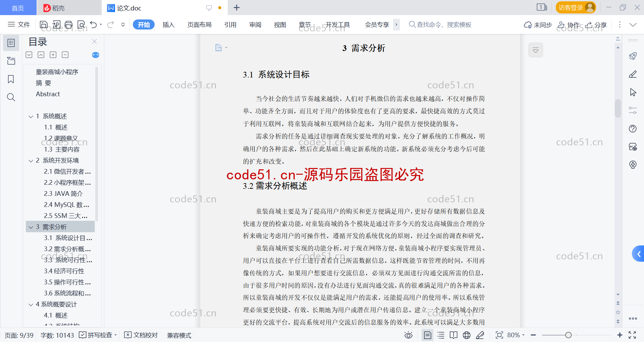Open the 文件 file menu
Viewport: 644px width, 342px height.
[x=19, y=24]
